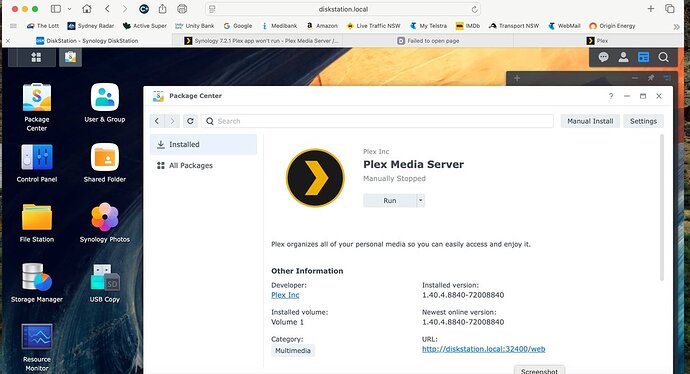
Task: Click Multimedia category tag
Action: (x=293, y=351)
